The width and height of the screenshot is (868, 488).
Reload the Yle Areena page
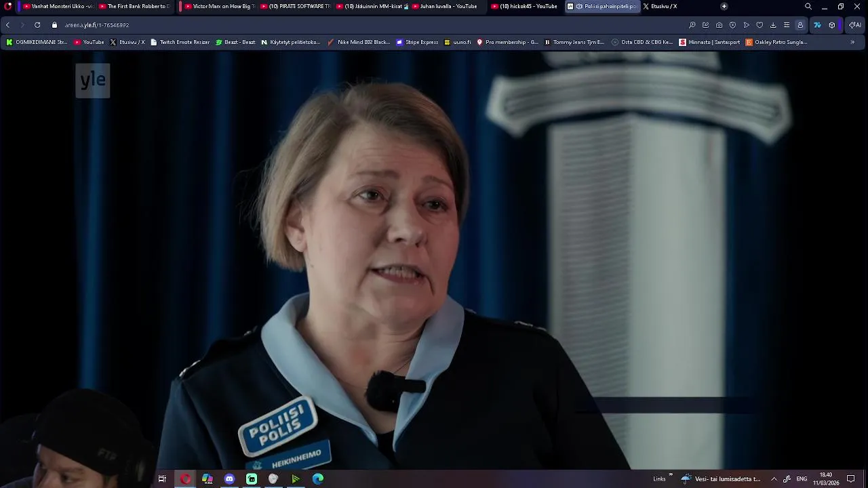pyautogui.click(x=37, y=25)
